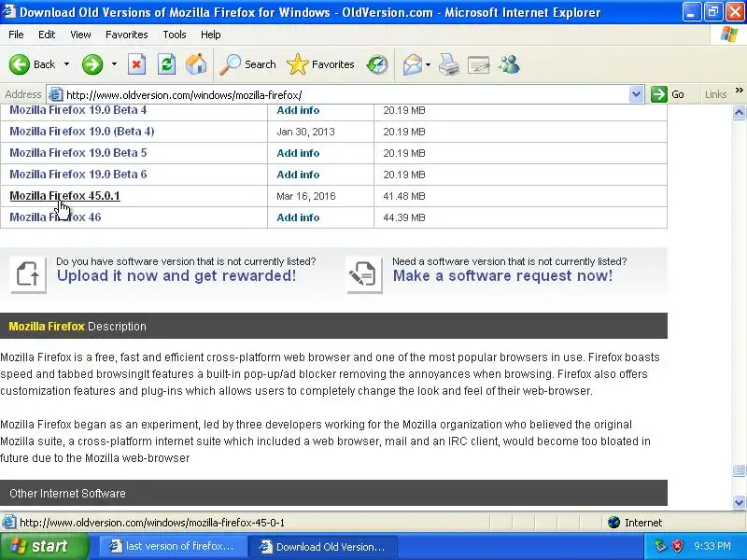Image resolution: width=747 pixels, height=560 pixels.
Task: Click the software request pencil icon
Action: [x=364, y=274]
